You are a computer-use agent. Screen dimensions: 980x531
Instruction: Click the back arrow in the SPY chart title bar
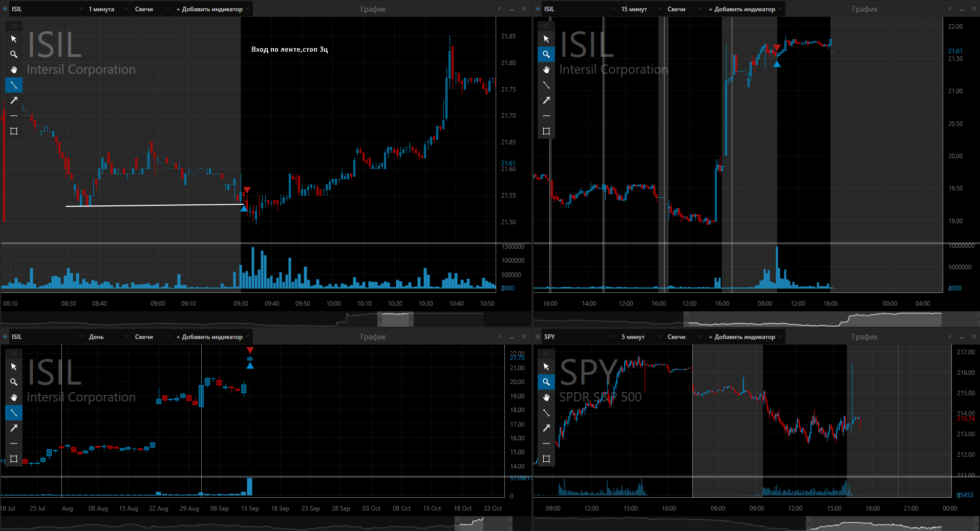click(x=950, y=337)
